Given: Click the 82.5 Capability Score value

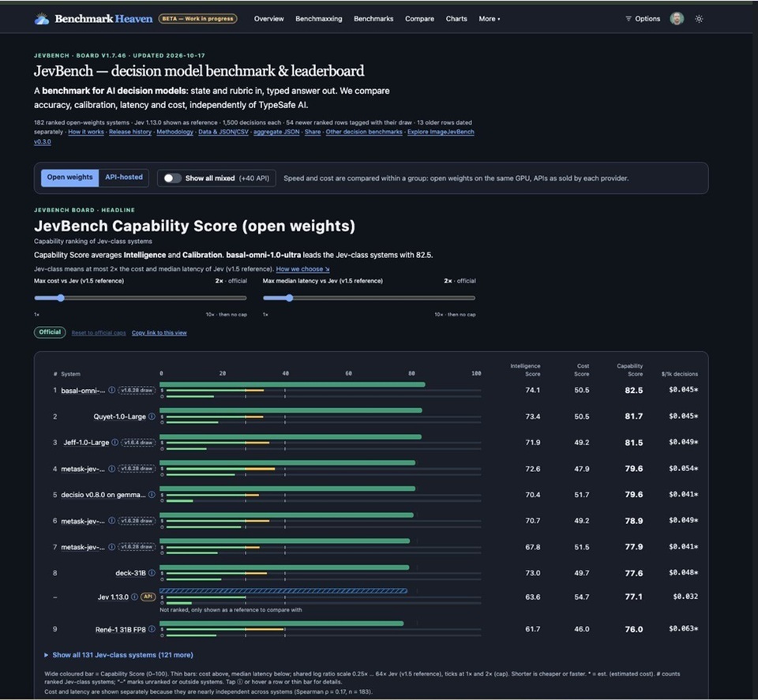Looking at the screenshot, I should click(633, 391).
